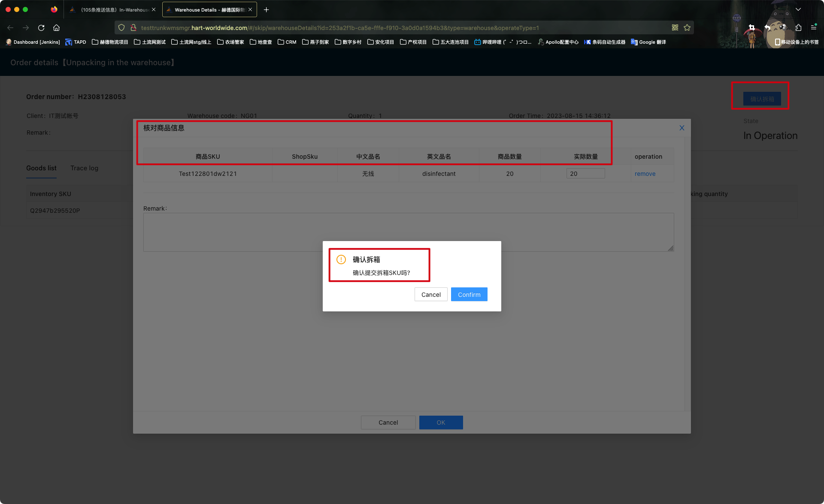
Task: Expand the tab list chevron
Action: (798, 9)
